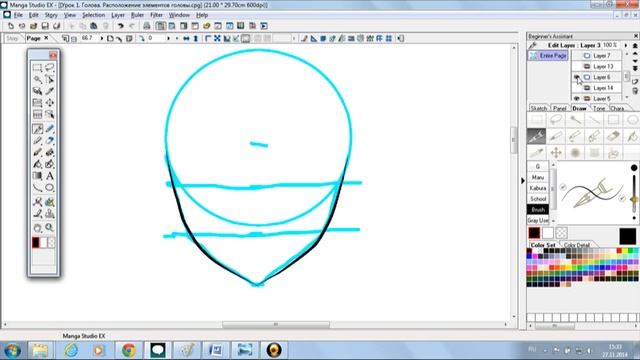Screen dimensions: 640x360
Task: Choose the Kabura pen type
Action: pos(538,188)
